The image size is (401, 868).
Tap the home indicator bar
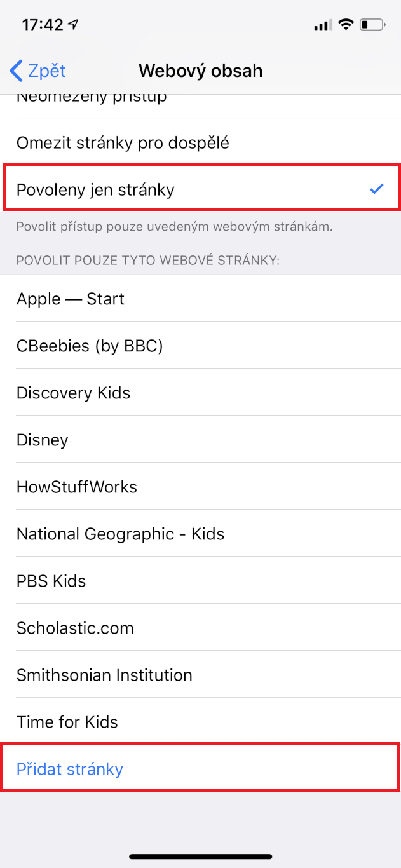pos(201,857)
